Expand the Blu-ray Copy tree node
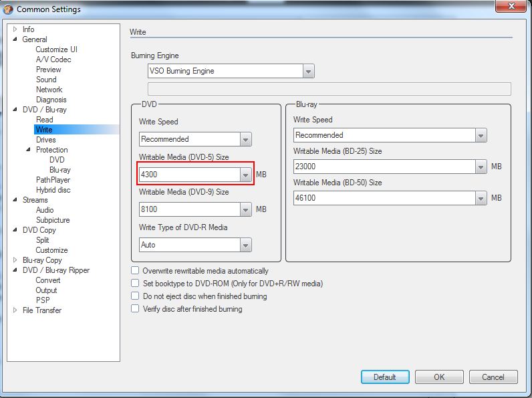Viewport: 532px width, 398px height. click(x=15, y=260)
